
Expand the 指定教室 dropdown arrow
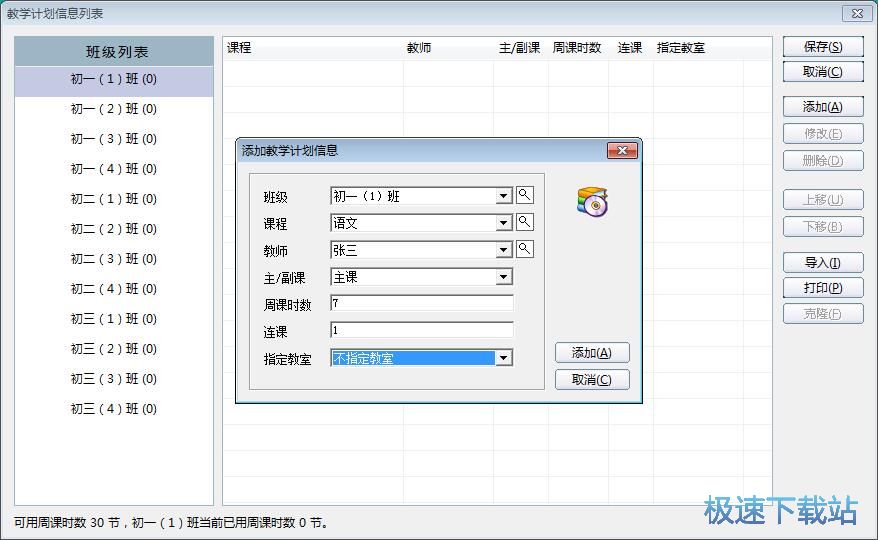[503, 358]
